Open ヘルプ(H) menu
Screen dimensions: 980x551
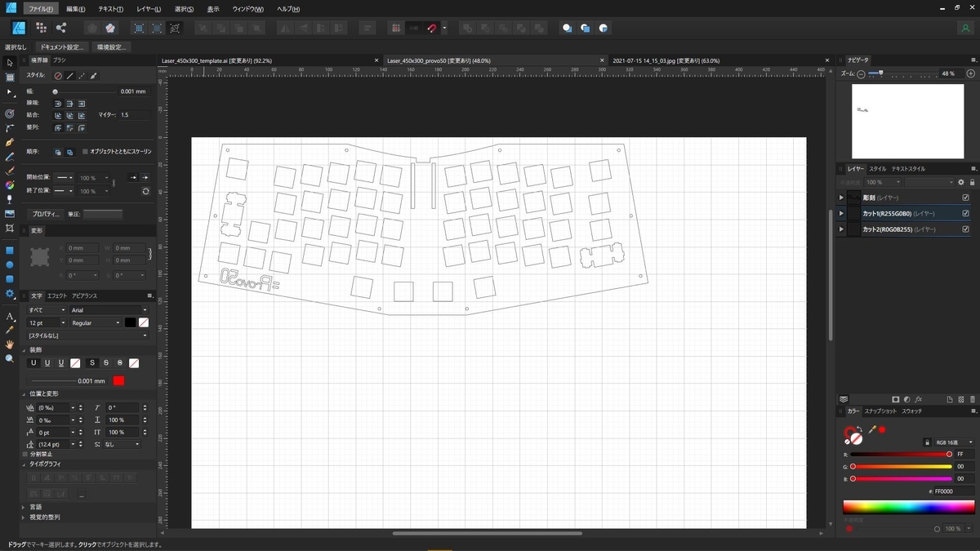pos(288,9)
